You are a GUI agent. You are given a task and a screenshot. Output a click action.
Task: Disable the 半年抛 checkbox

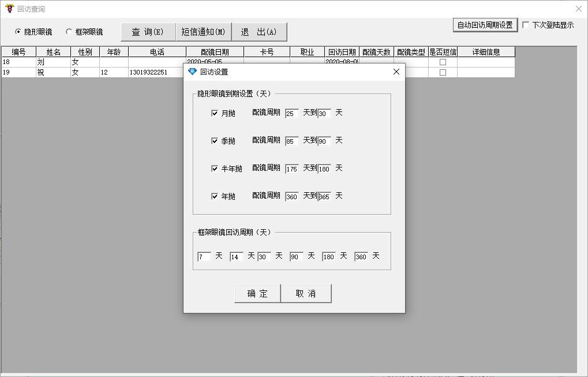tap(215, 169)
